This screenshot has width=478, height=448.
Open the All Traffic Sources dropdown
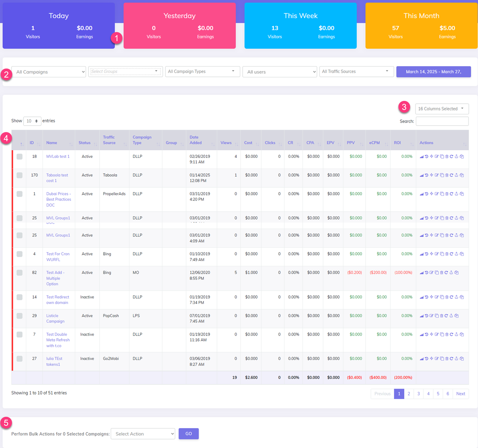[x=356, y=71]
